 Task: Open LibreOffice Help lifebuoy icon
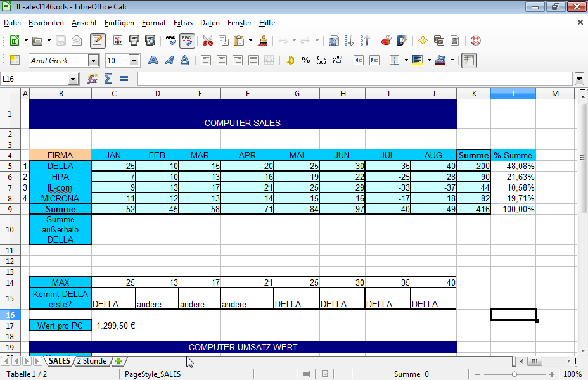pyautogui.click(x=476, y=41)
